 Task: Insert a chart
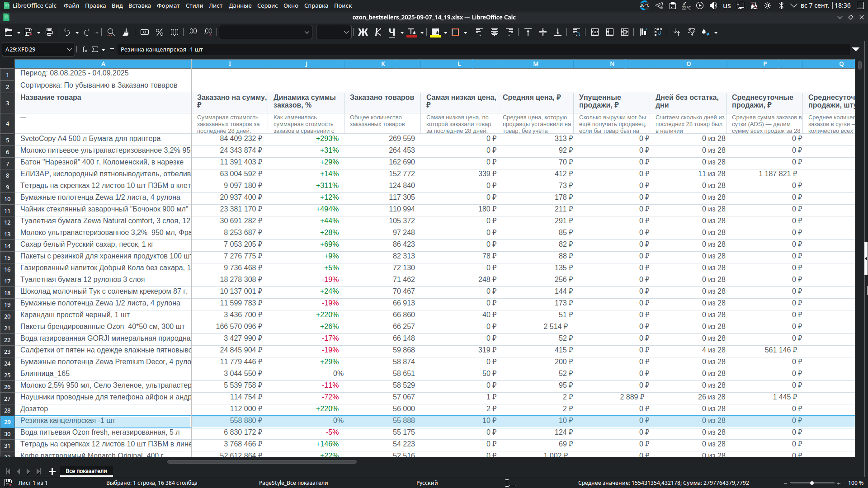click(643, 32)
